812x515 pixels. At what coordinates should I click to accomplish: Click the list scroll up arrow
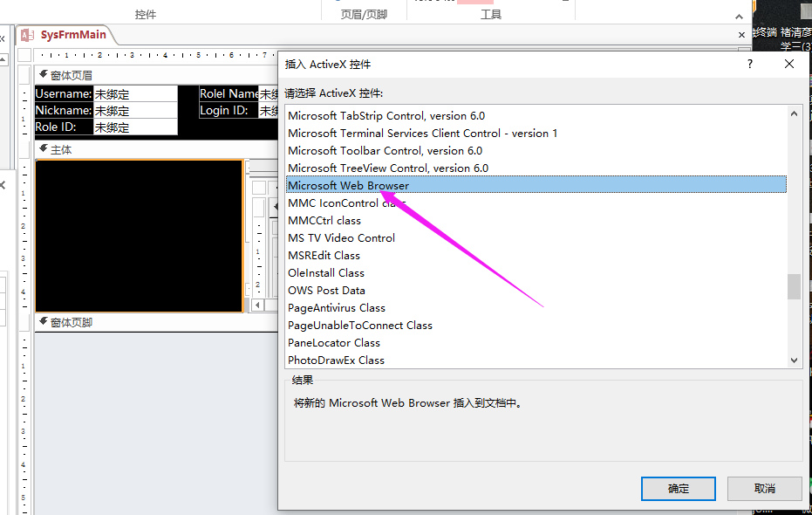[x=794, y=113]
